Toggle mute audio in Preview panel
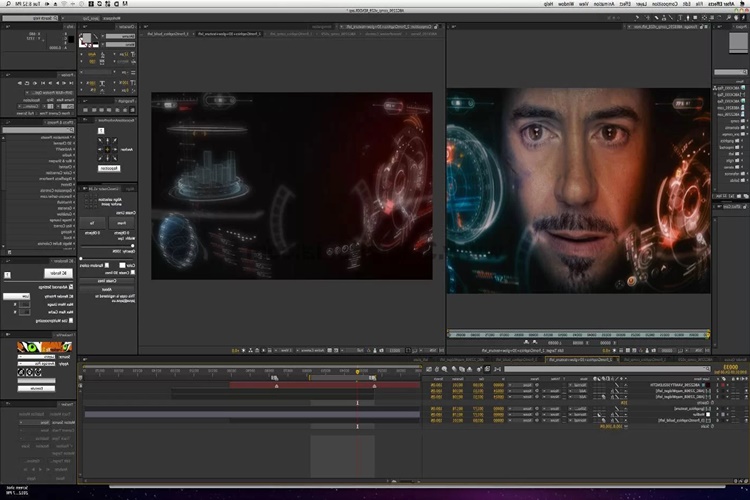The image size is (750, 500). pyautogui.click(x=35, y=83)
